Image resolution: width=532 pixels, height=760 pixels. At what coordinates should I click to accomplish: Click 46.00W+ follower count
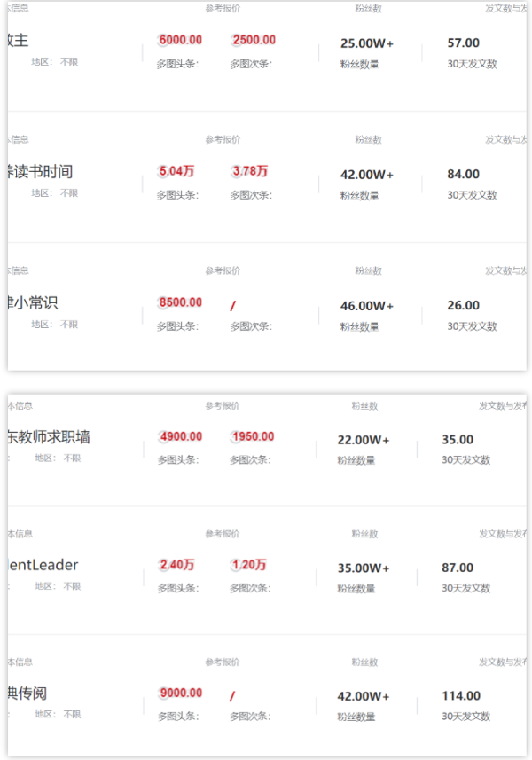(x=367, y=306)
